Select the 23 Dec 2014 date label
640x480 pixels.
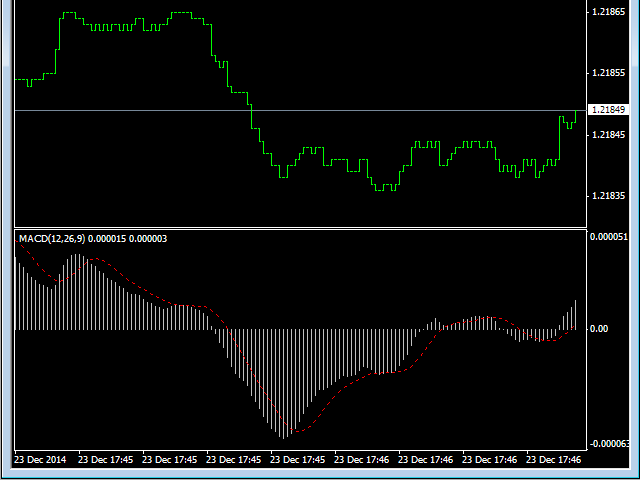click(39, 461)
